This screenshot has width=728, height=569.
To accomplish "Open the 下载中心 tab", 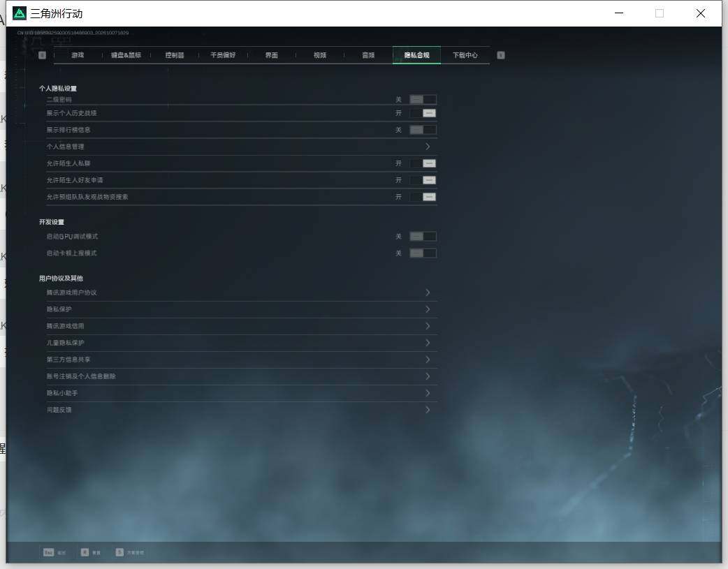I will 465,55.
